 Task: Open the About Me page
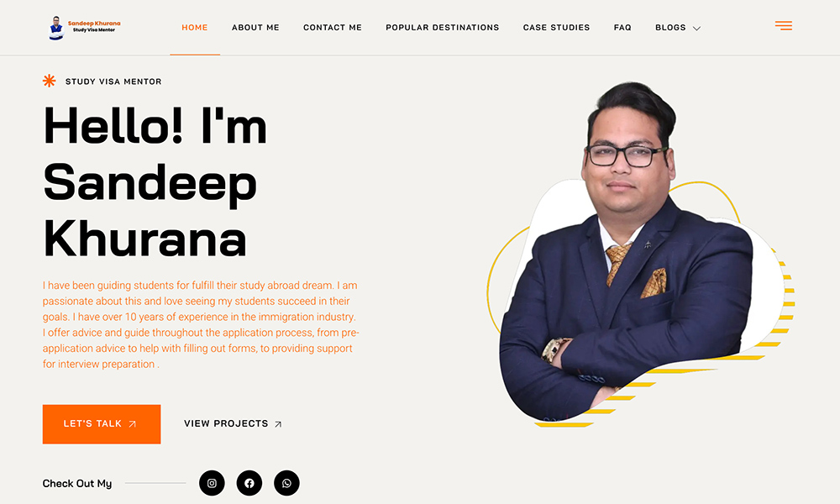pyautogui.click(x=255, y=28)
